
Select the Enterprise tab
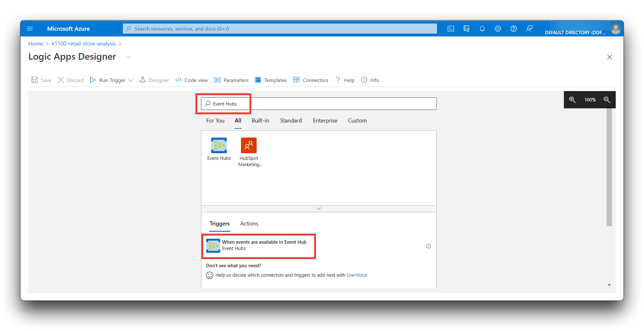click(325, 121)
